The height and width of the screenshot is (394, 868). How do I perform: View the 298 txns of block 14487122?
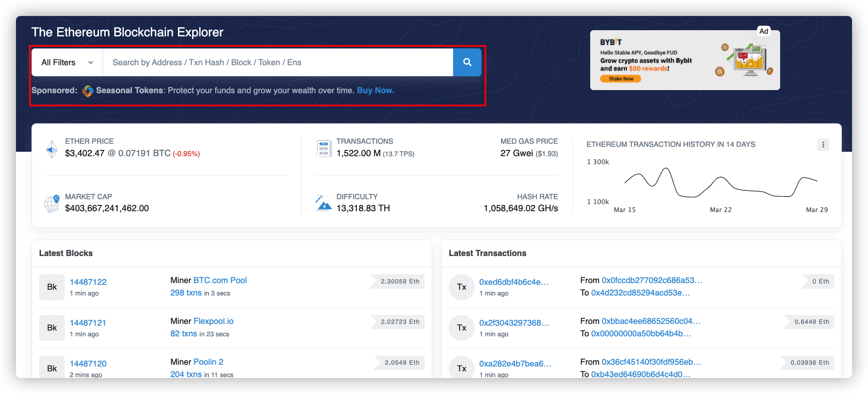pos(186,293)
